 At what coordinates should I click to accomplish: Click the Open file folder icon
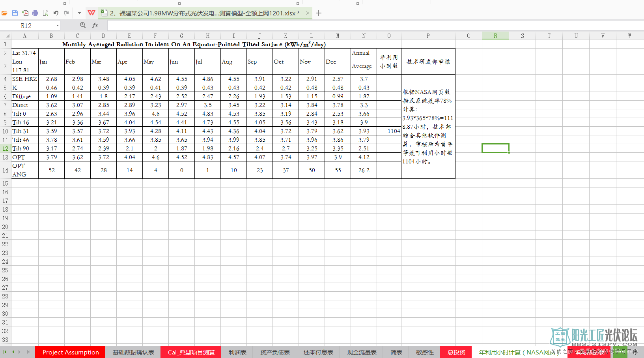click(x=4, y=13)
